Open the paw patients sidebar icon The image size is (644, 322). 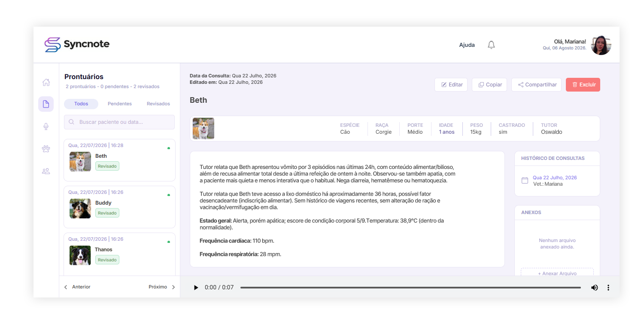(x=46, y=149)
